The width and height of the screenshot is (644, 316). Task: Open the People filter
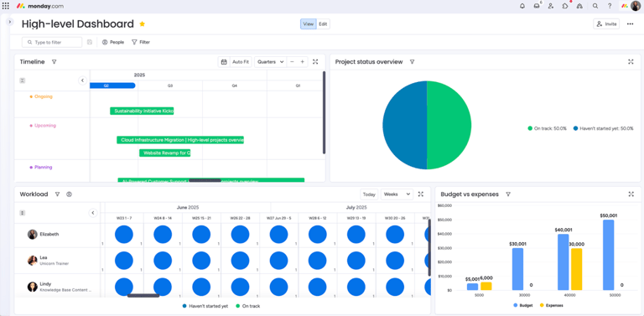(x=113, y=42)
